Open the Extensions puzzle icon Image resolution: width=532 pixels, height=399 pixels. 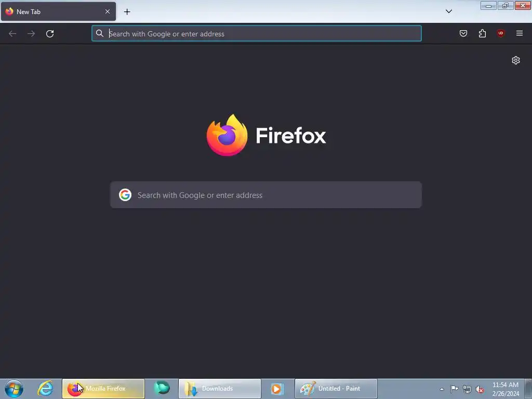[482, 33]
